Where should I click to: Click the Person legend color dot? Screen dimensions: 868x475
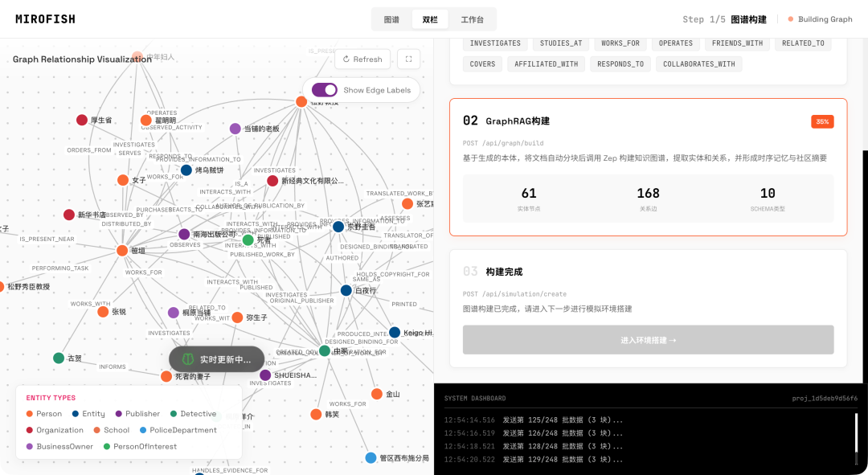click(x=30, y=414)
